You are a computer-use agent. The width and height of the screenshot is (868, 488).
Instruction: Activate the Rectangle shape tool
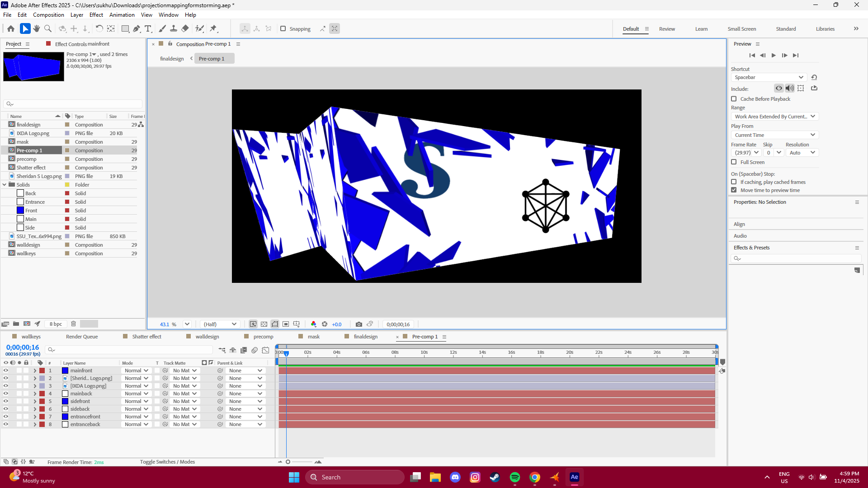coord(125,28)
